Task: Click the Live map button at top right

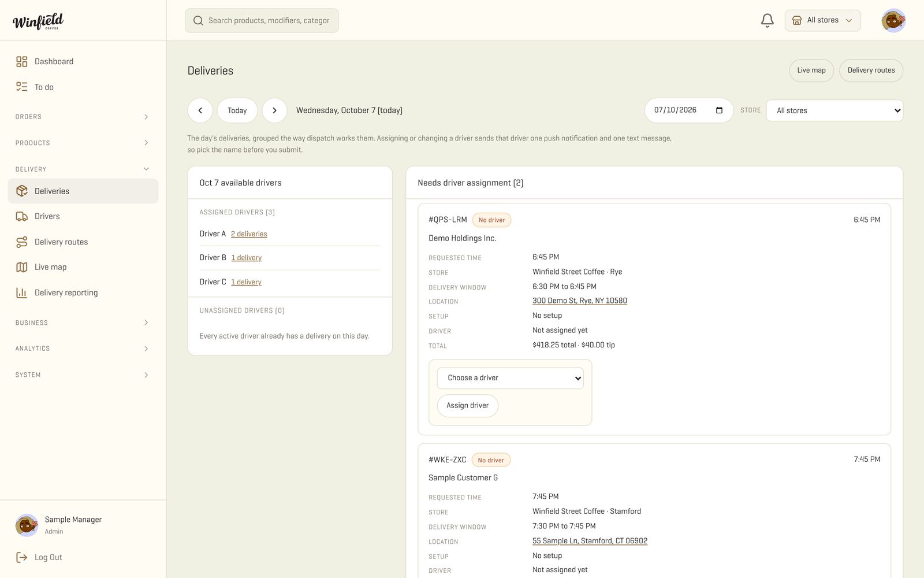Action: [x=811, y=71]
